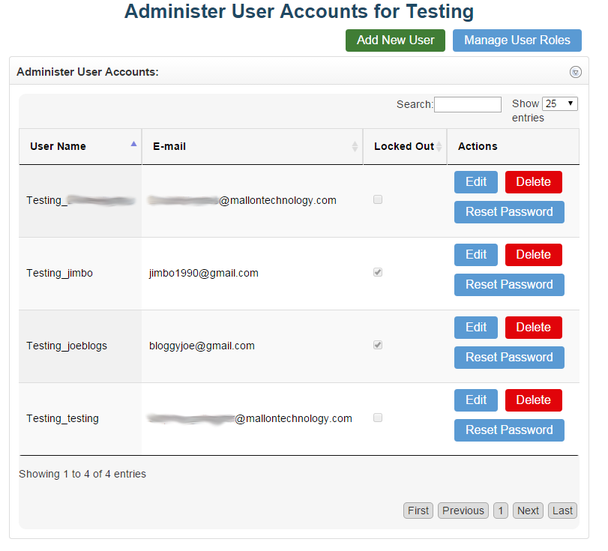Edit the Testing_jimbo account
This screenshot has width=608, height=551.
click(476, 255)
